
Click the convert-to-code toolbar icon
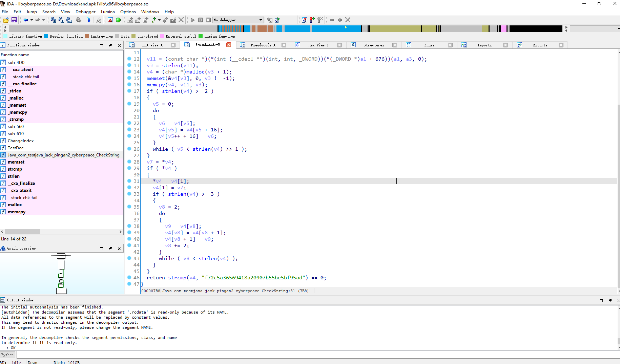(x=130, y=20)
